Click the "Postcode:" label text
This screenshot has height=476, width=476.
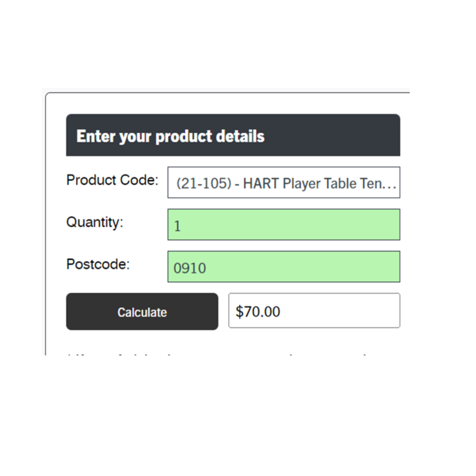(98, 264)
